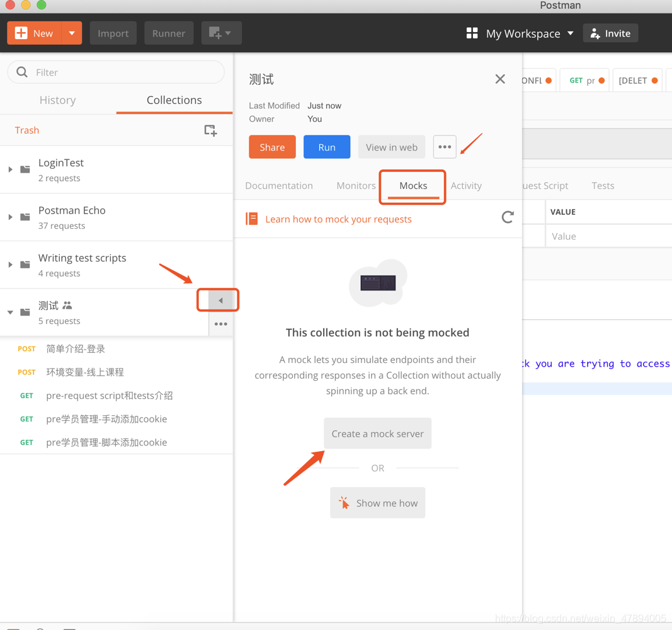The width and height of the screenshot is (672, 630).
Task: Click the shared people icon beside 测试
Action: [67, 305]
